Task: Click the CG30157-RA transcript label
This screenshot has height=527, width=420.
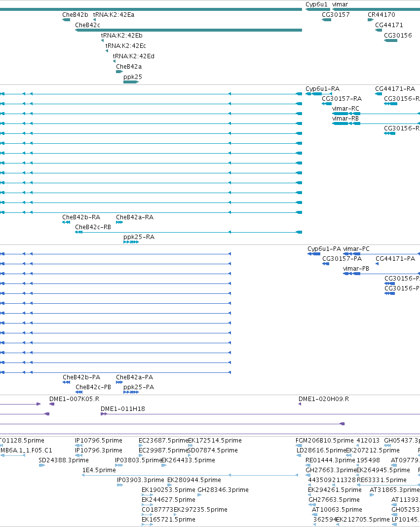Action: click(342, 99)
